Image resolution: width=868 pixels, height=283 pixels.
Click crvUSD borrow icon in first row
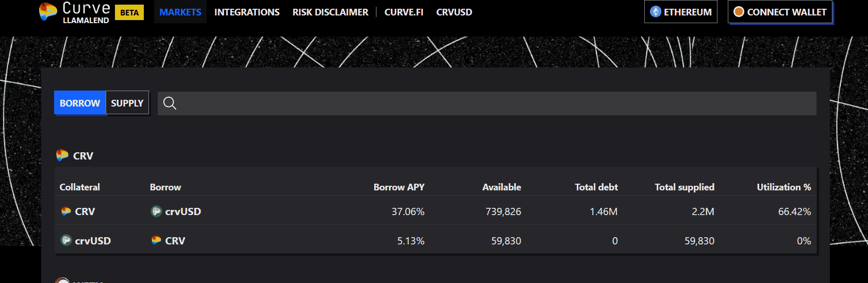tap(156, 211)
